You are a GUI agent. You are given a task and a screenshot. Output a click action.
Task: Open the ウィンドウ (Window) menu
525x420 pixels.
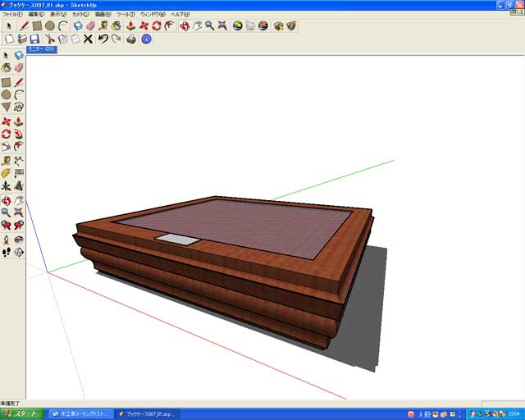coord(151,15)
